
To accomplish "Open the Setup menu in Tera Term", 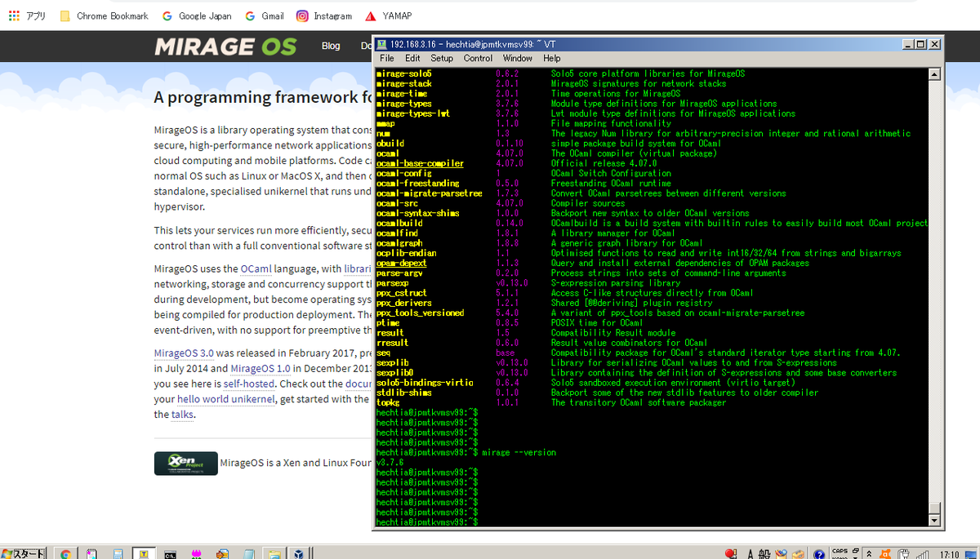I will 442,58.
